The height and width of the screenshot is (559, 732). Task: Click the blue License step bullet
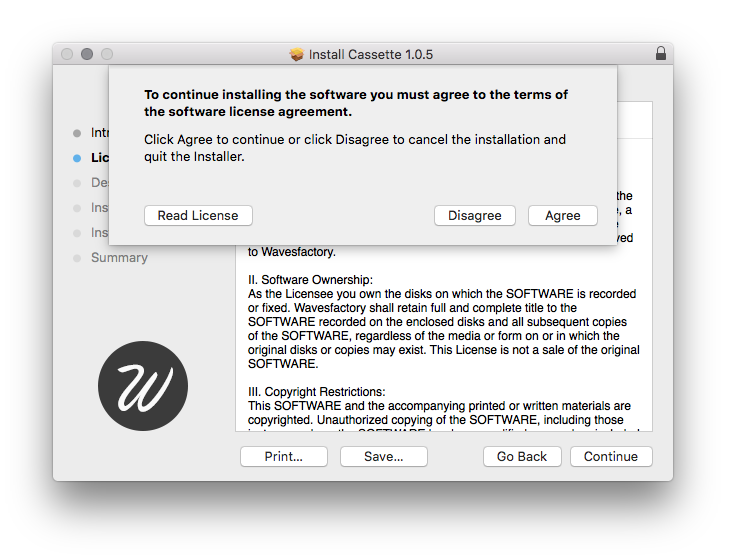77,158
